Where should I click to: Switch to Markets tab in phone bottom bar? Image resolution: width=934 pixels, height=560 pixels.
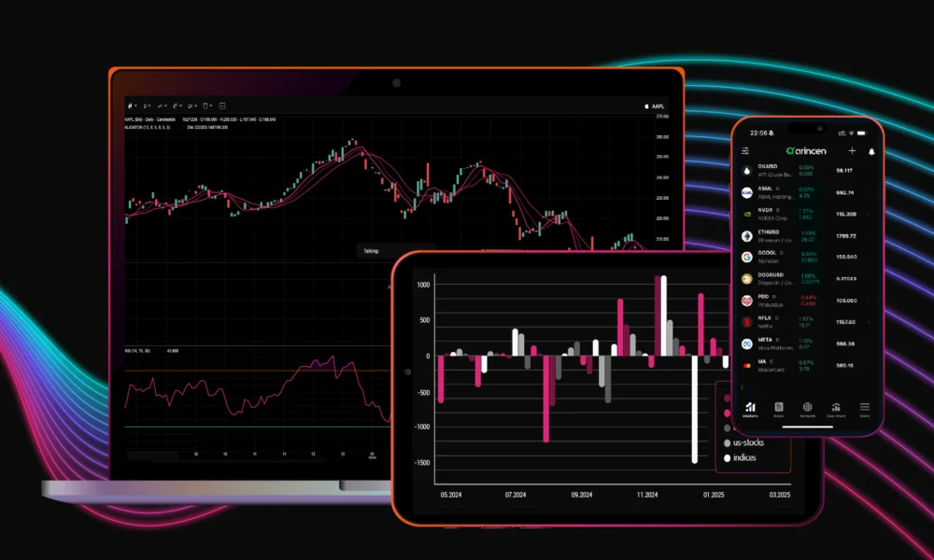pos(750,410)
